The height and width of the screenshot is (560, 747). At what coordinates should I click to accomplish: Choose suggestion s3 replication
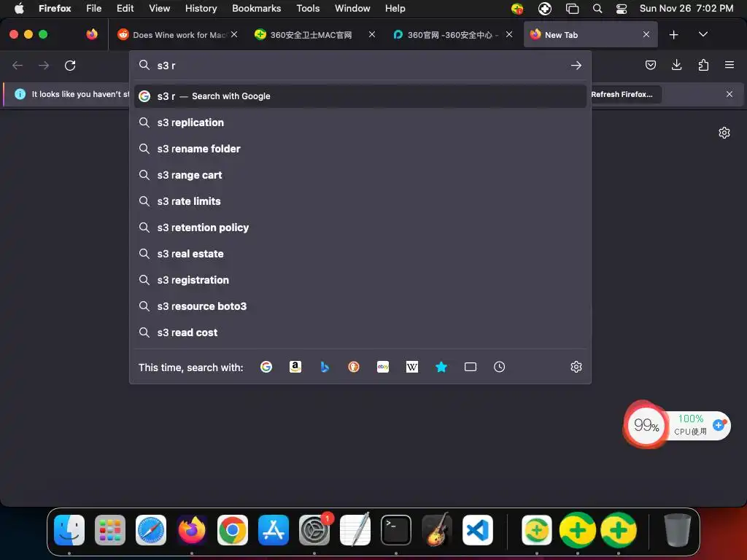pos(360,122)
